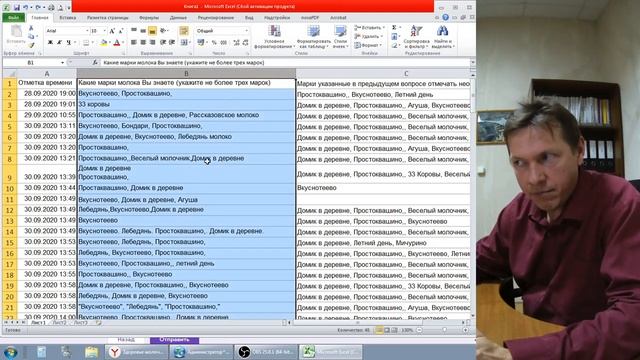This screenshot has width=640, height=360.
Task: Align text right in the cell
Action: (152, 42)
